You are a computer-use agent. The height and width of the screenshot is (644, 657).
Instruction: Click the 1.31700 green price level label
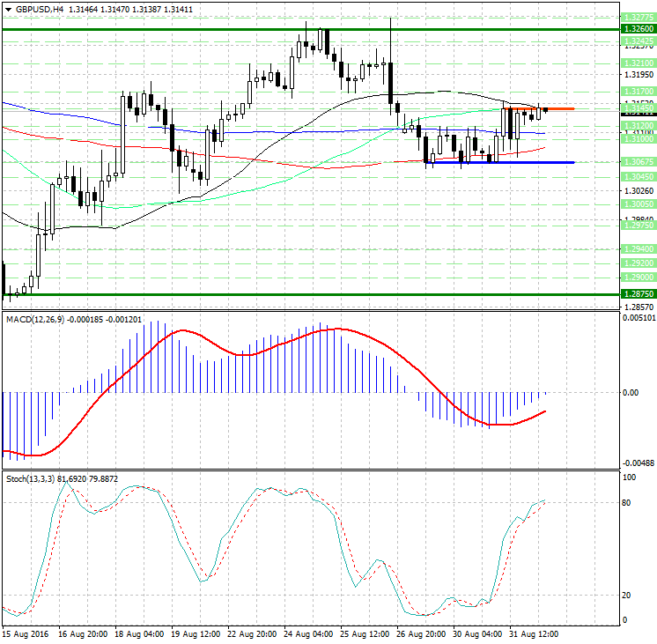(636, 91)
